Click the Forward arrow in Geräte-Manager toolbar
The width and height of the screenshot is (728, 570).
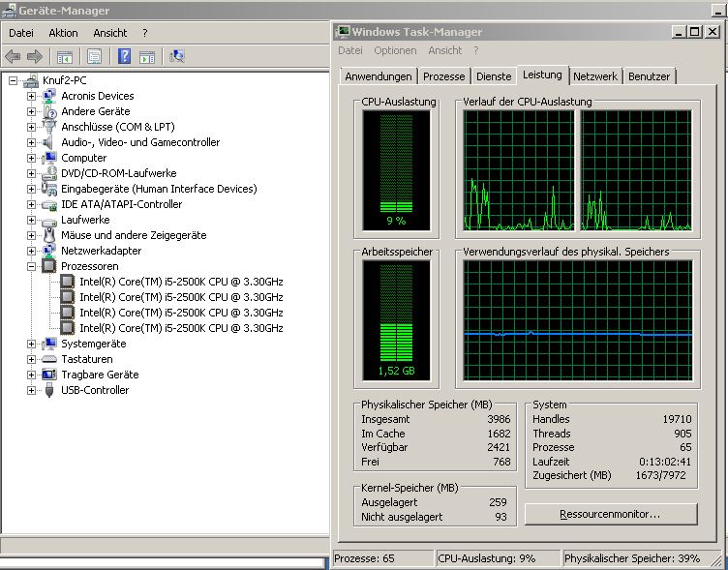35,57
